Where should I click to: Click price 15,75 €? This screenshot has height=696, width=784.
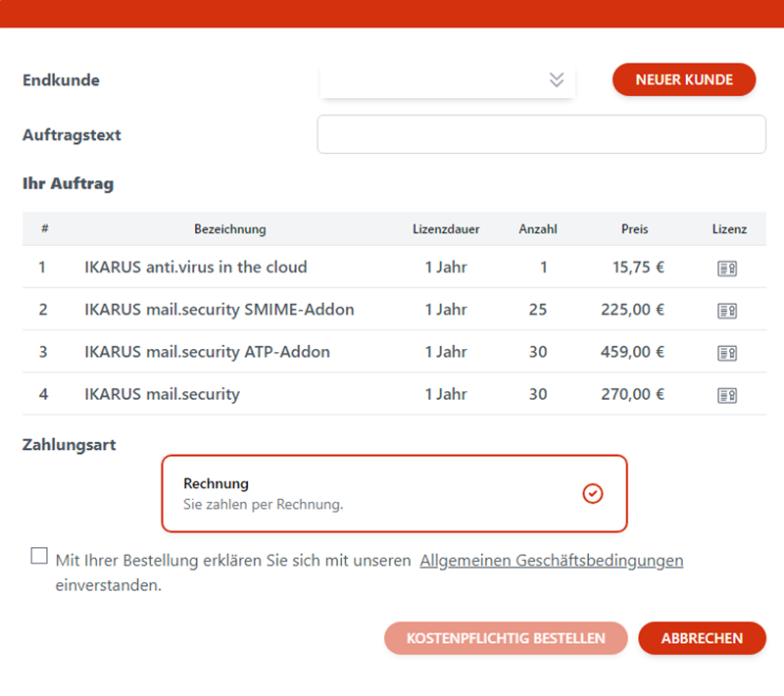639,267
